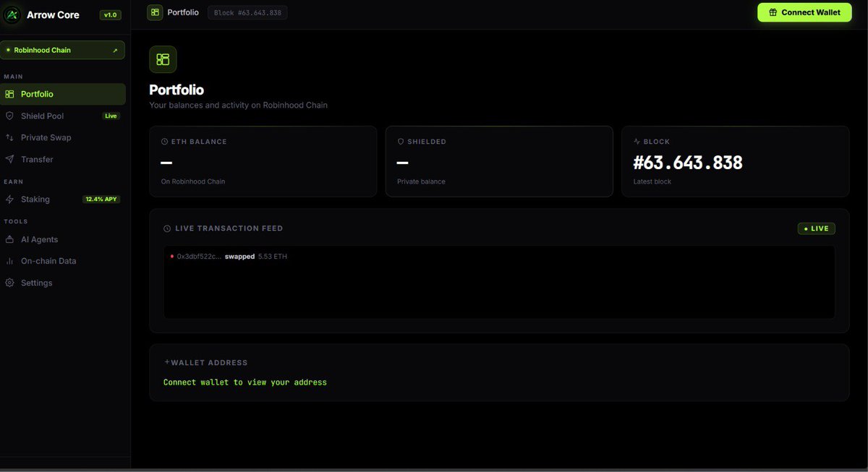Click the Block #63.643.838 top bar pill
This screenshot has width=868, height=472.
(x=247, y=12)
